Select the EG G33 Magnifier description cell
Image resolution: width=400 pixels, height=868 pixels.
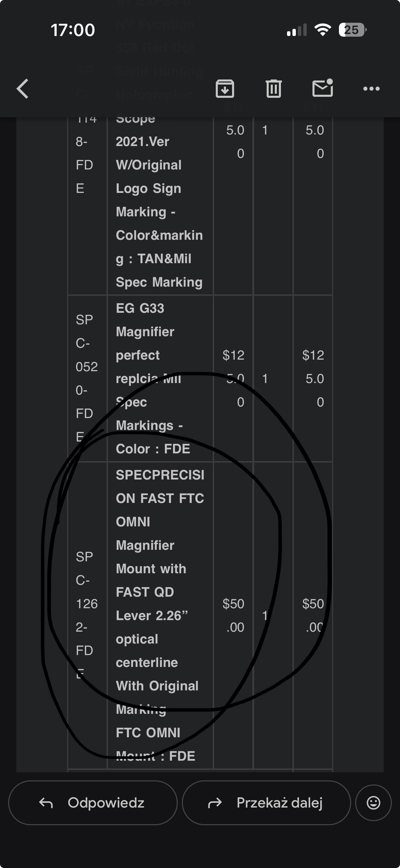[x=160, y=378]
